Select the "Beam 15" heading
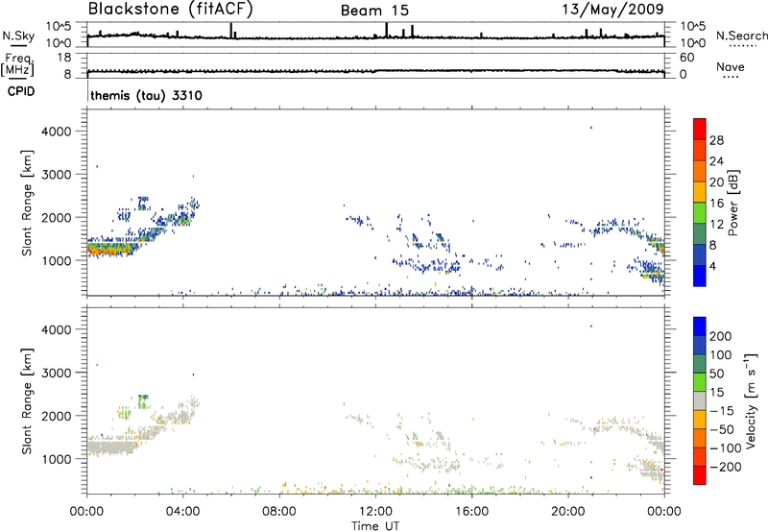The width and height of the screenshot is (768, 532). (374, 11)
